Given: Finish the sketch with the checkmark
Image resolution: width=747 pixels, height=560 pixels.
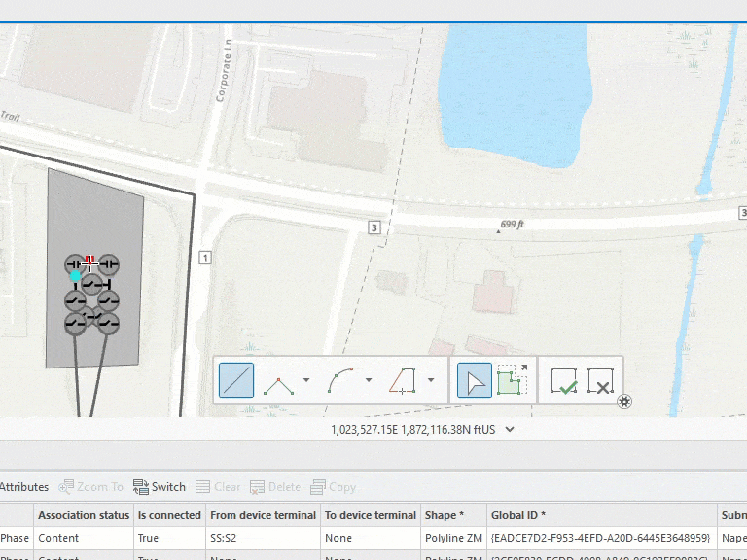Looking at the screenshot, I should pos(563,380).
